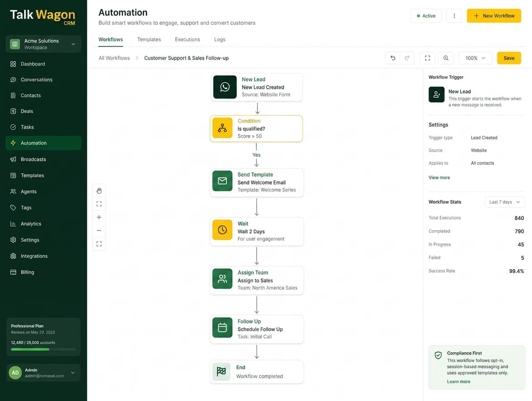Select the Send Welcome Email node

coord(257,183)
